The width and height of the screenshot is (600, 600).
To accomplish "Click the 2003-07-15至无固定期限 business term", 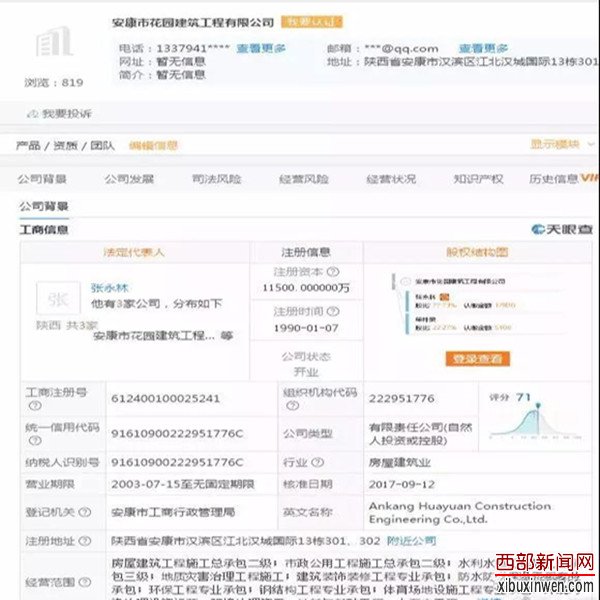I will tap(183, 484).
